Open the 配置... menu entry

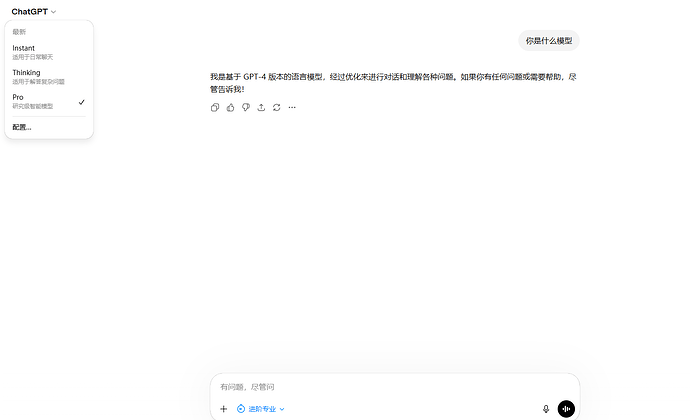[49, 127]
